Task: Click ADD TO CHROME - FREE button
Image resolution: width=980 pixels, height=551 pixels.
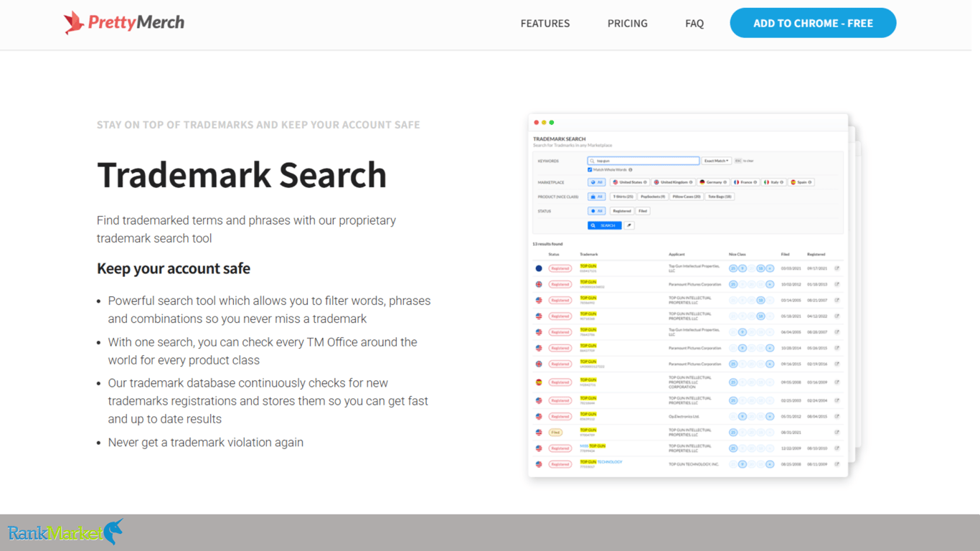Action: [813, 23]
